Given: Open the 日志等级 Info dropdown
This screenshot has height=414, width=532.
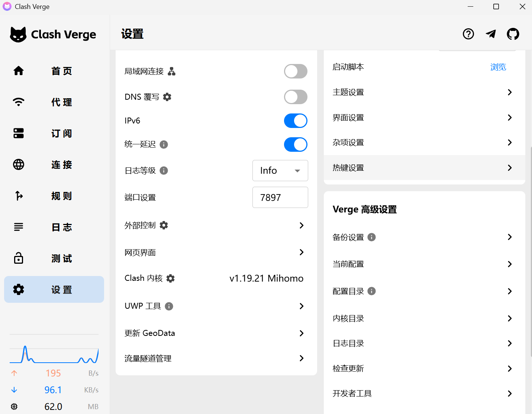Looking at the screenshot, I should click(x=280, y=171).
